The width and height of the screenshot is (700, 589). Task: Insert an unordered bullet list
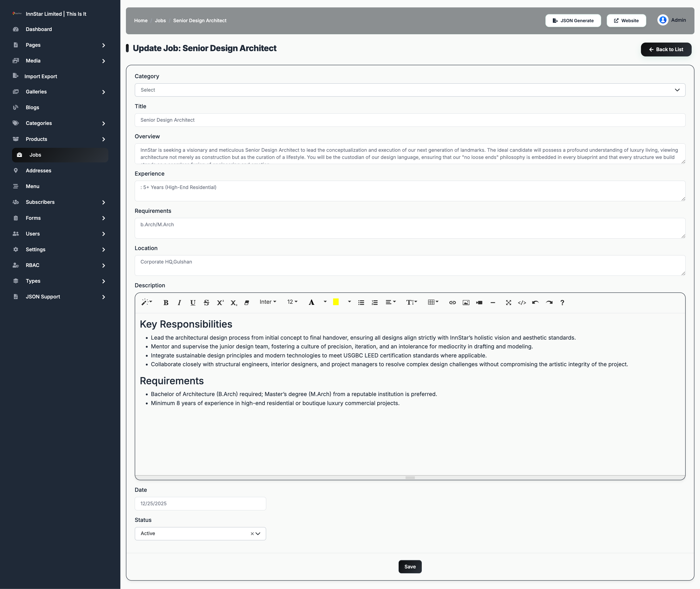[361, 303]
